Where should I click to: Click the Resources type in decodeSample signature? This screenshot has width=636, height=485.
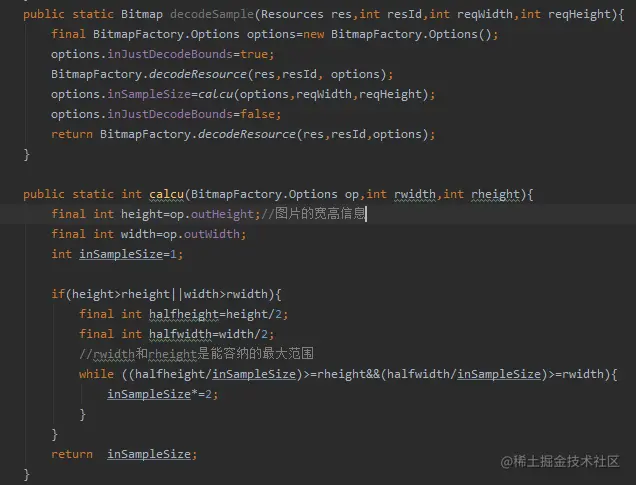coord(292,14)
